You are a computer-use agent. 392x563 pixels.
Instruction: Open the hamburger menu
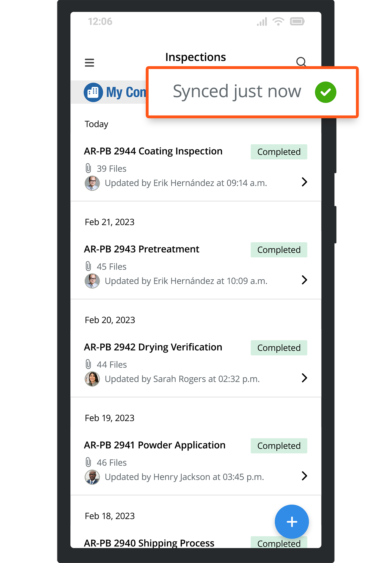(x=89, y=63)
